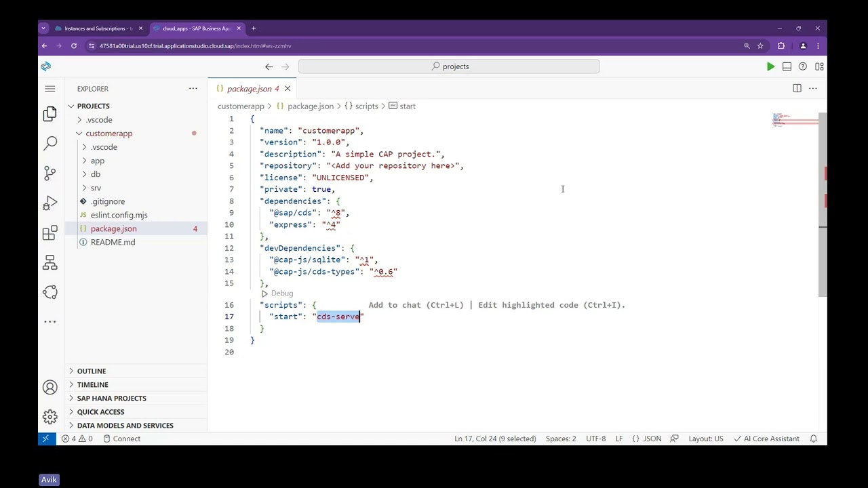Open the GitHub-style assistant icon in activity bar

(50, 292)
